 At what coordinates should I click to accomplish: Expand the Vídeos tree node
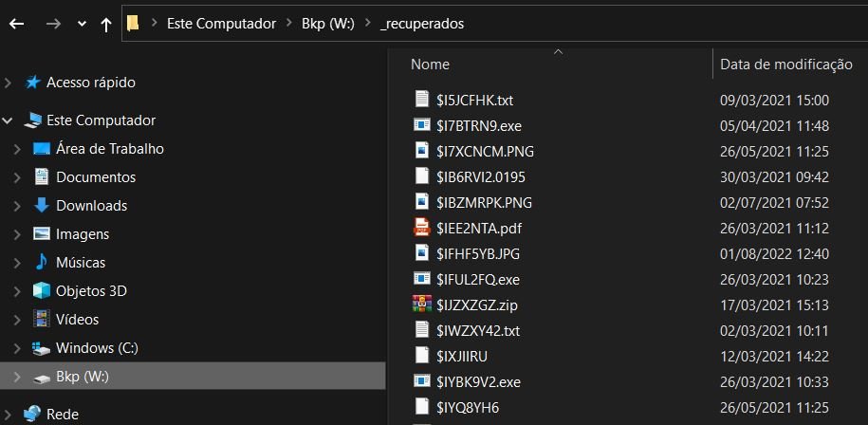click(x=17, y=320)
